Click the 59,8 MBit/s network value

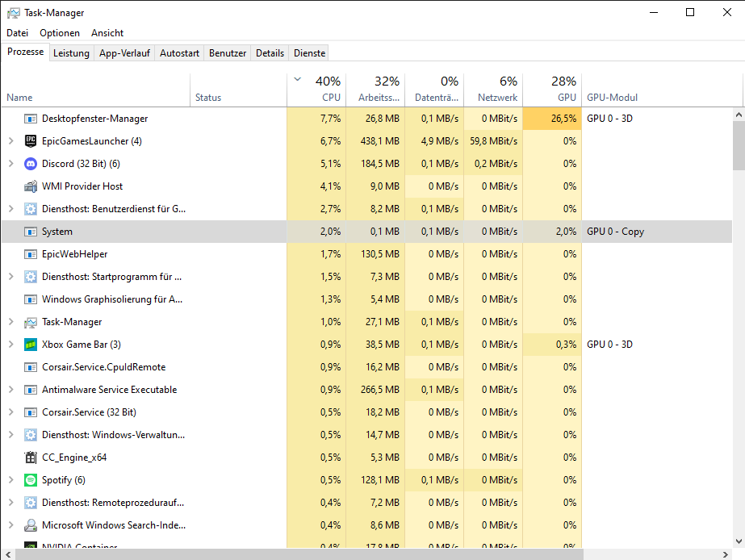[493, 141]
